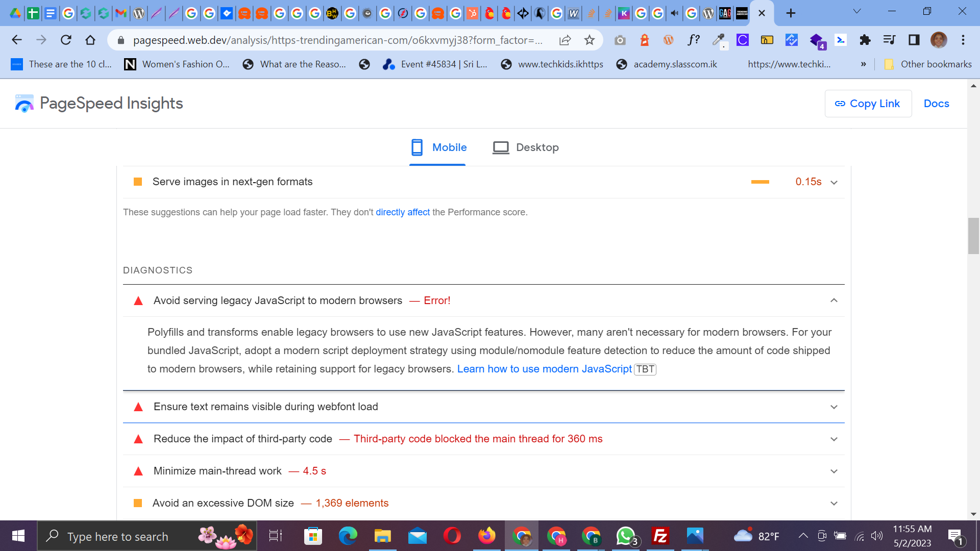Viewport: 980px width, 551px height.
Task: Click the taskbar search box
Action: coord(147,536)
